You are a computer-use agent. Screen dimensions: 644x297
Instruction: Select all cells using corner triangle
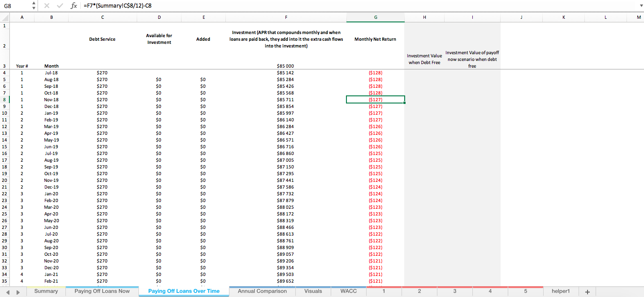pyautogui.click(x=4, y=17)
